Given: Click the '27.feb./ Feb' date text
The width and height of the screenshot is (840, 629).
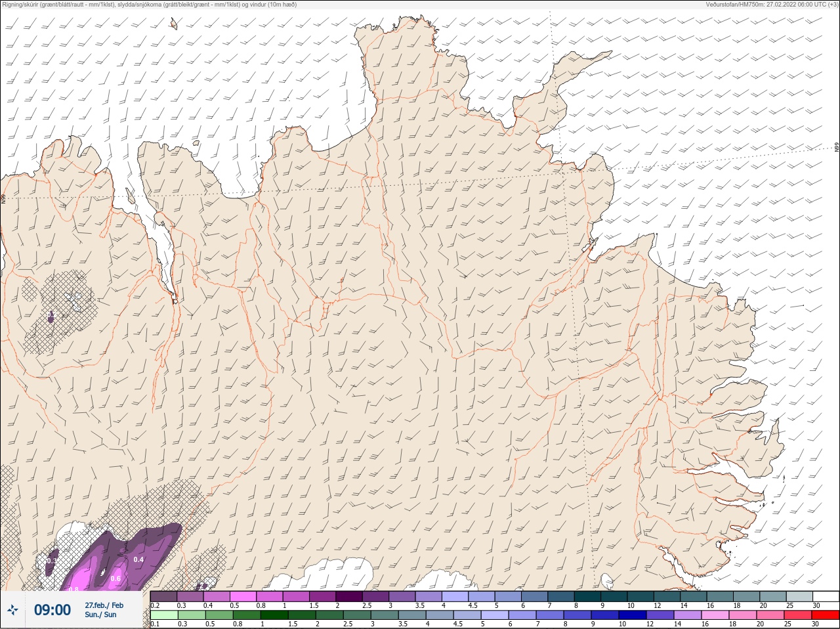Looking at the screenshot, I should 104,605.
